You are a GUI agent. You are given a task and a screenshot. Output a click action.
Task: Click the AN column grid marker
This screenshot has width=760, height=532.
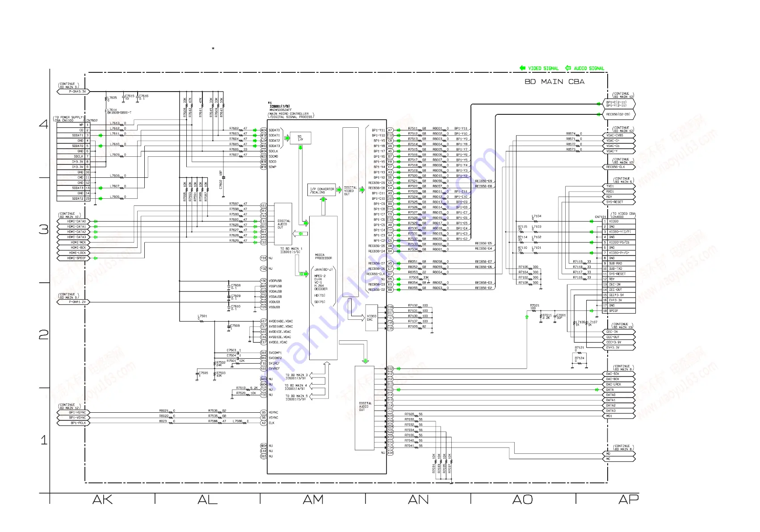418,500
